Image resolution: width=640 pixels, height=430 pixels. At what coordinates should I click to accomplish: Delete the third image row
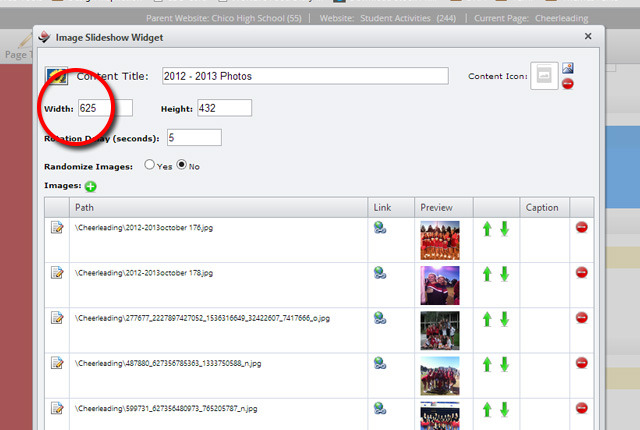click(582, 318)
